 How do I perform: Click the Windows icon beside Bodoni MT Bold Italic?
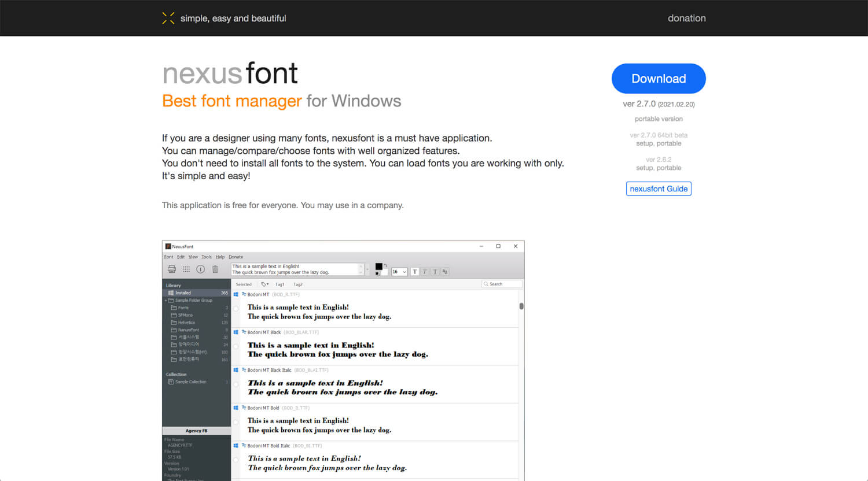pos(236,446)
